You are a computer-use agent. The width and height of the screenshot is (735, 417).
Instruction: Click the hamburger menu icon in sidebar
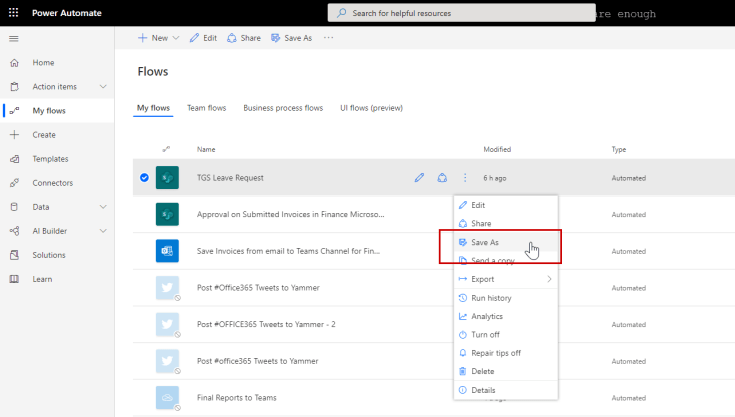(14, 38)
